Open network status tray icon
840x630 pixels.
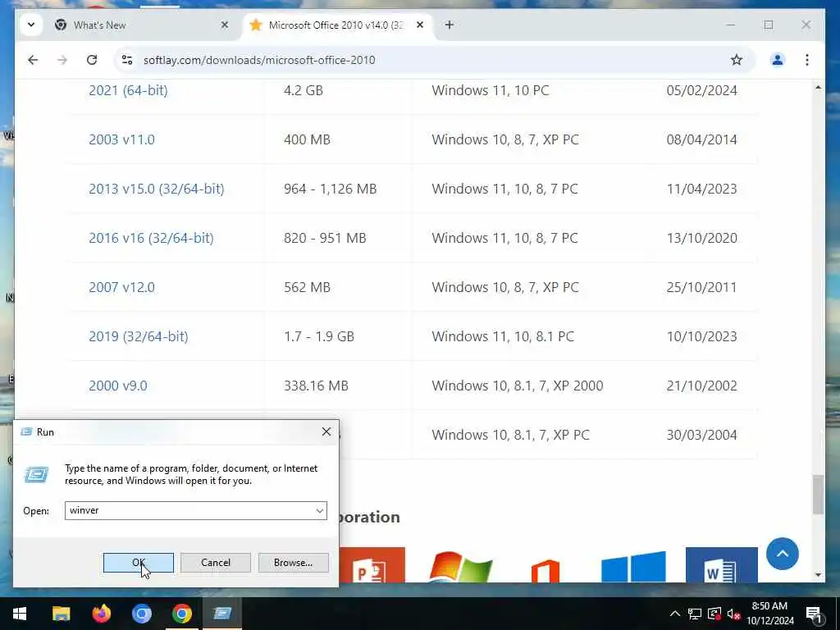[x=695, y=614]
